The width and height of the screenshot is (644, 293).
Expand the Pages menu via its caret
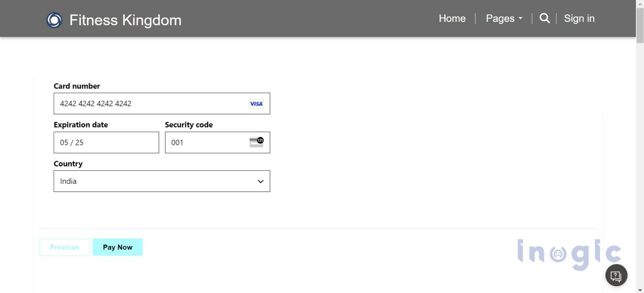pyautogui.click(x=521, y=18)
